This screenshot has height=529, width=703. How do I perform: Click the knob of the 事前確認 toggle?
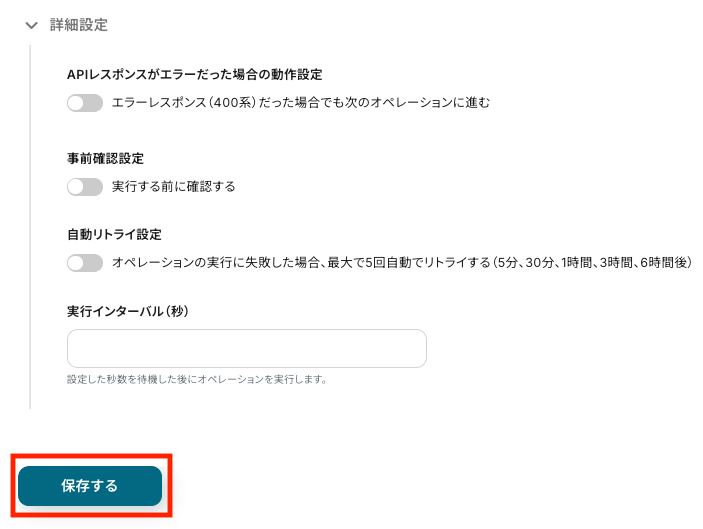(x=76, y=186)
